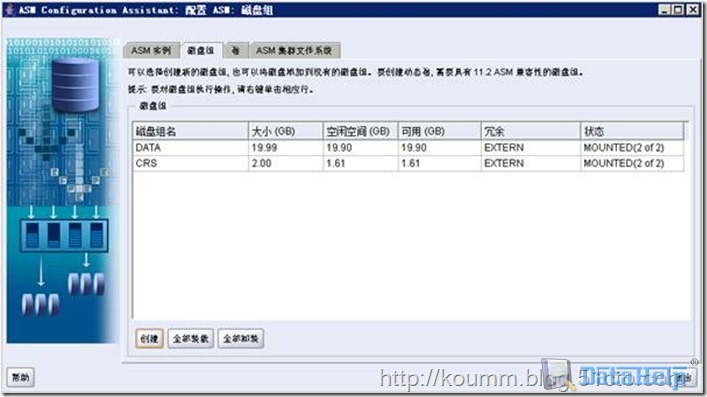Open the ASM 集群文件系统 tab

point(294,51)
